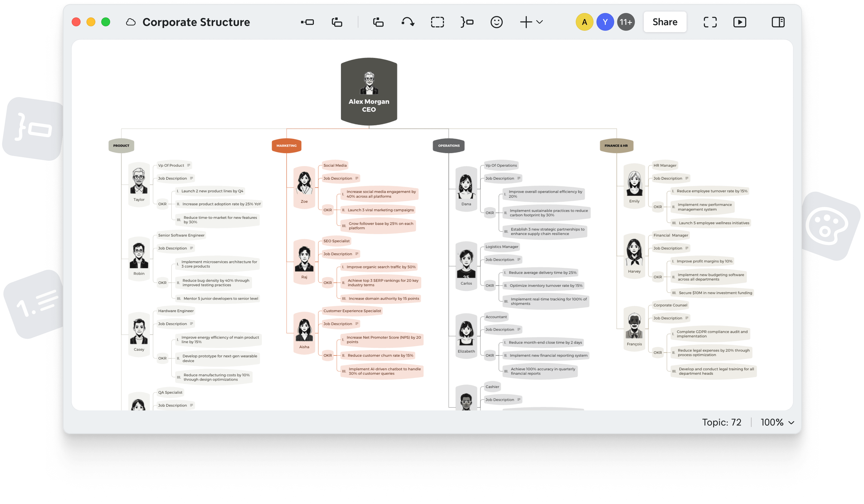Image resolution: width=864 pixels, height=504 pixels.
Task: Click the yellow collaborator avatar A
Action: (x=585, y=22)
